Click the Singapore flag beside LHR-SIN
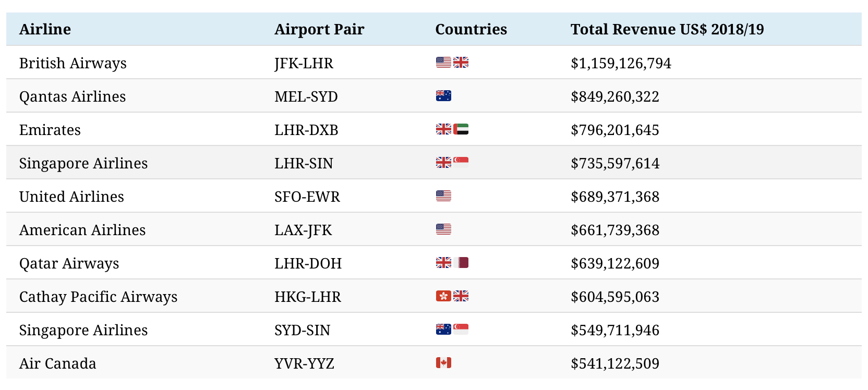The image size is (868, 390). (461, 162)
